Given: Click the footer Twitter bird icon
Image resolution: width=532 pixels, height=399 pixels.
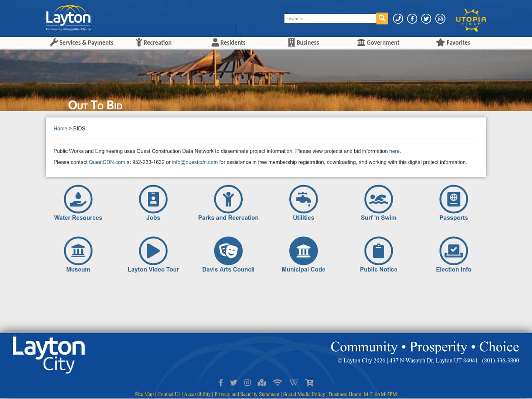Looking at the screenshot, I should [x=233, y=383].
